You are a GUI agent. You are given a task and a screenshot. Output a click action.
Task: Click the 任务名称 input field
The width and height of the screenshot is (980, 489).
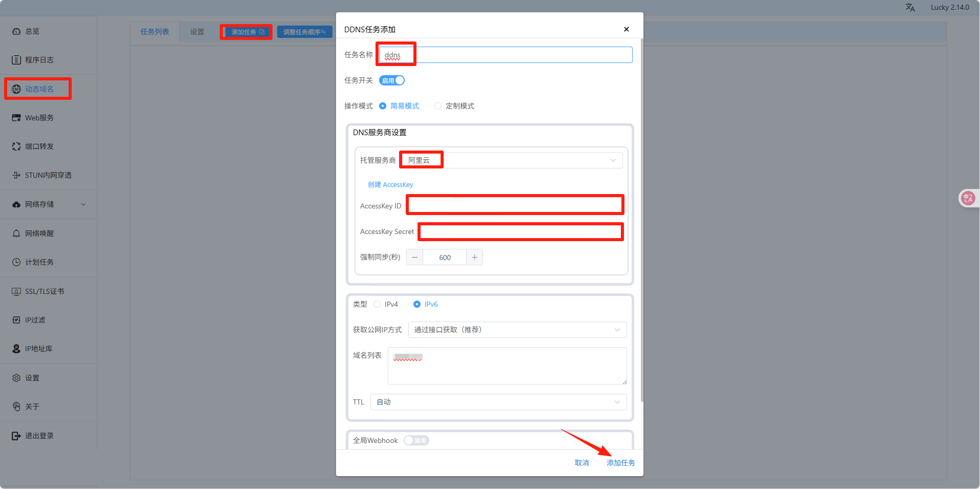click(506, 55)
